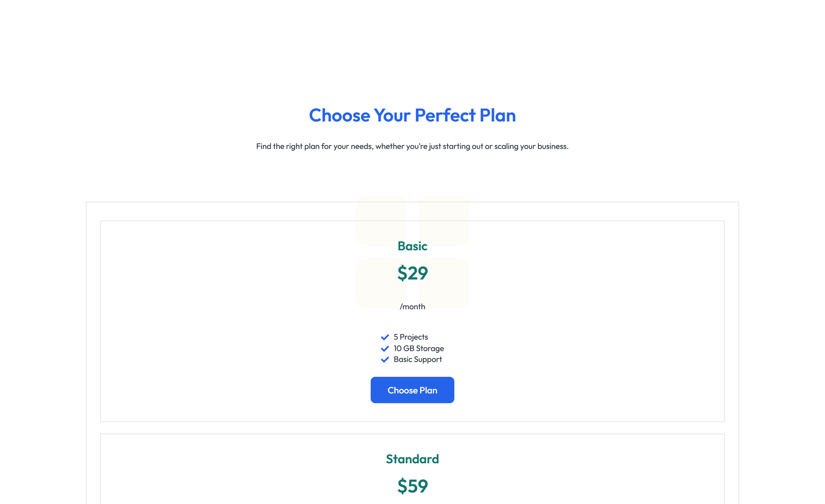Image resolution: width=825 pixels, height=504 pixels.
Task: Select the 5 Projects feature entry
Action: 410,337
